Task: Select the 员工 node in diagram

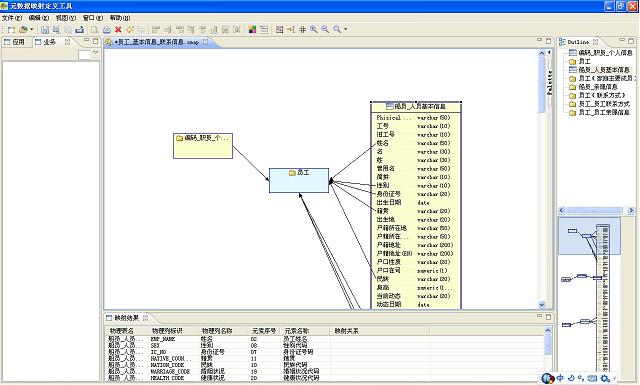Action: (x=299, y=180)
